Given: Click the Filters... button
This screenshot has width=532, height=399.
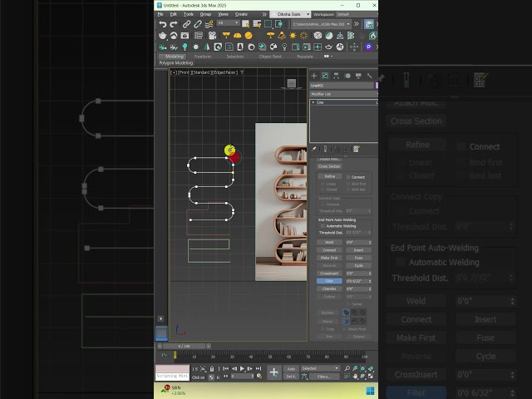Looking at the screenshot, I should click(323, 377).
